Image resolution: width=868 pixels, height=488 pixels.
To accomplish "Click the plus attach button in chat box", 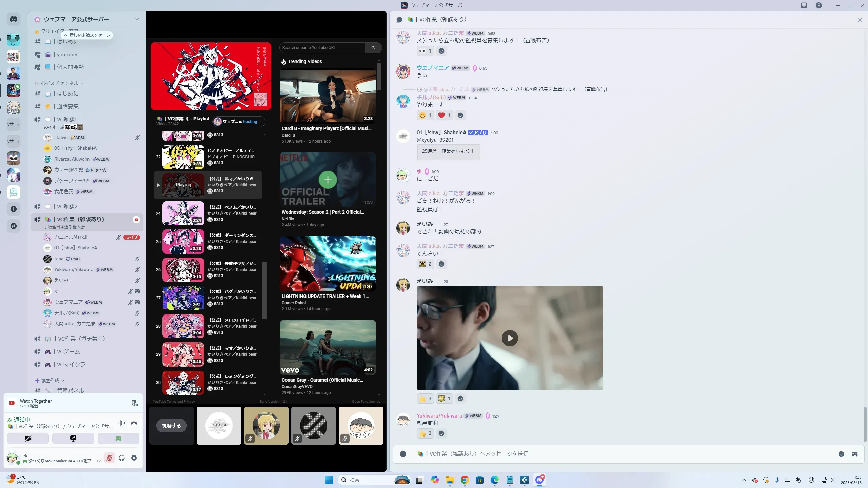I will coord(403,454).
